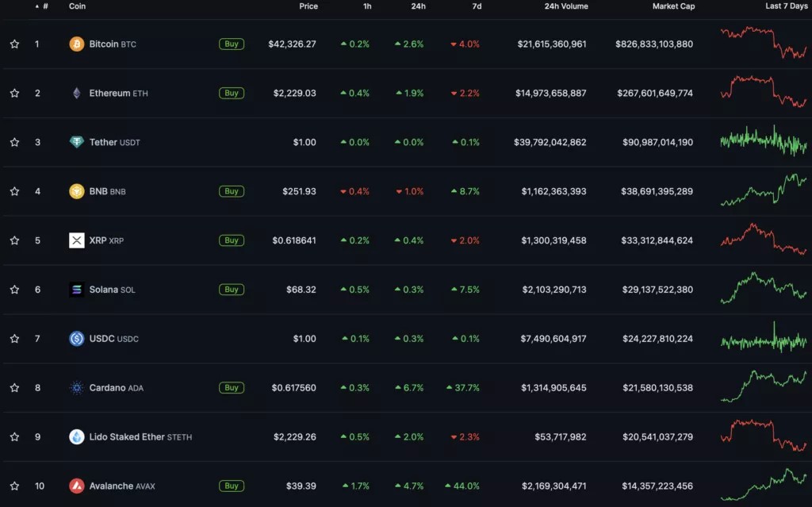Click the Buy button for Ethereum

pos(232,94)
